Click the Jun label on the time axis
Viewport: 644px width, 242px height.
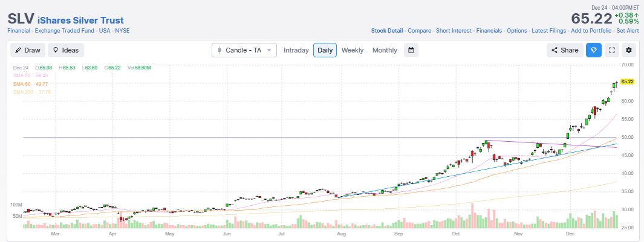(227, 234)
